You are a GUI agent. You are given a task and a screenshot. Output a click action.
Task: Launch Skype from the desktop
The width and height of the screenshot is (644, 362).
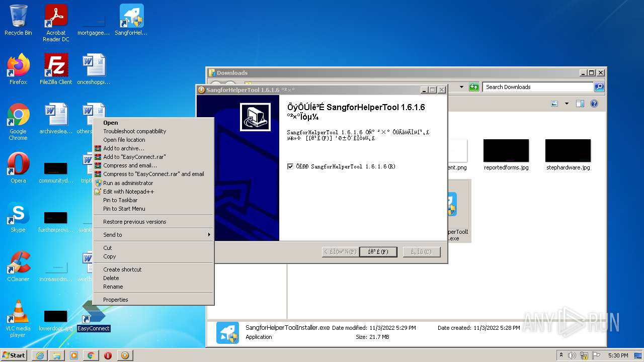tap(18, 217)
